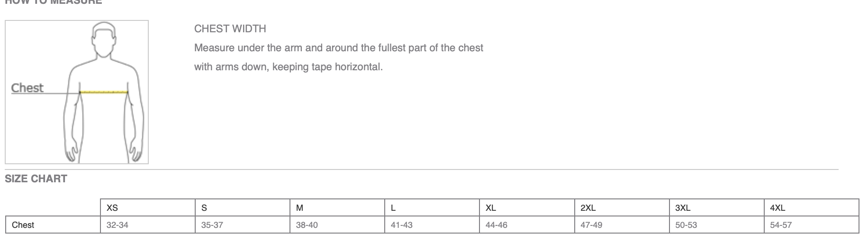Screen dimensions: 868x244
Task: Click the 32-34 chest measurement cell
Action: (118, 225)
